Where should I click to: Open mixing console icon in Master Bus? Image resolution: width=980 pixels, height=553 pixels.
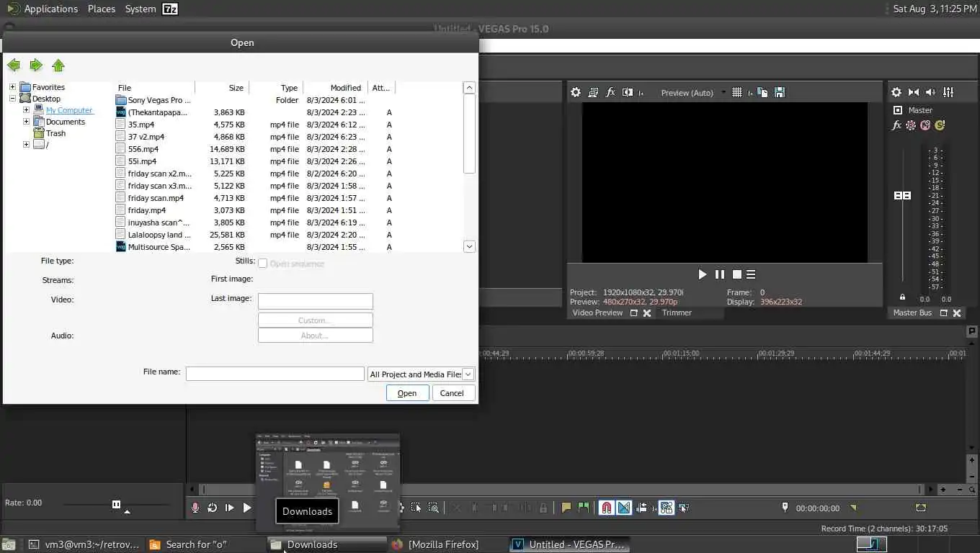[948, 92]
